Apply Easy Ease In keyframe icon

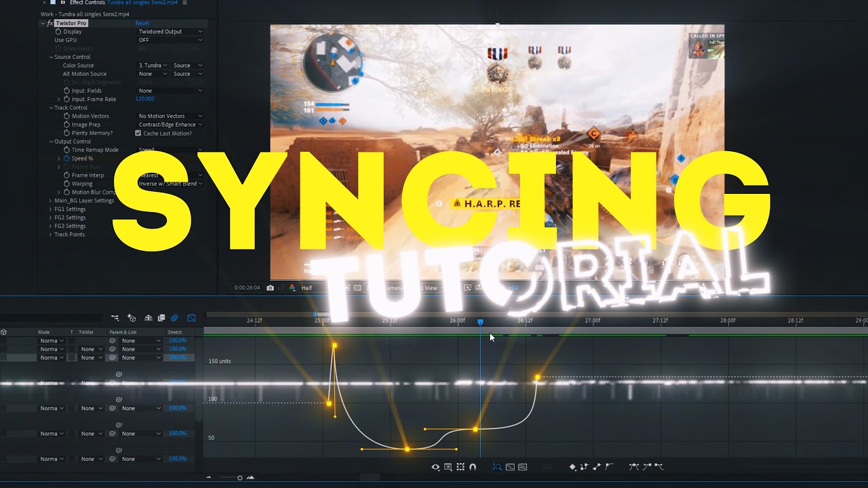[x=646, y=467]
